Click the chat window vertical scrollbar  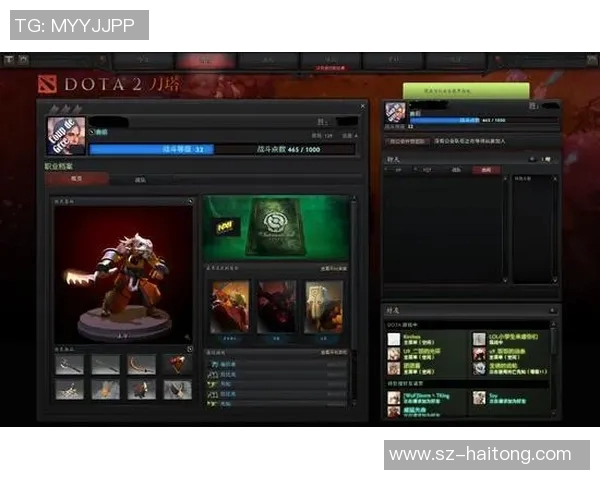(x=505, y=229)
